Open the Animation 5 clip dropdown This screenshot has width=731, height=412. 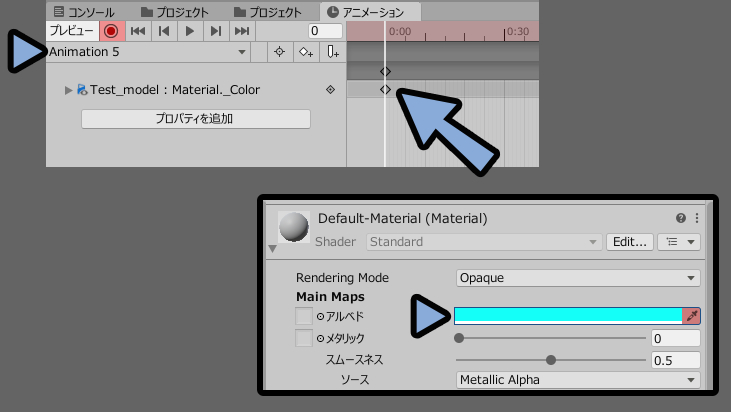pos(148,52)
